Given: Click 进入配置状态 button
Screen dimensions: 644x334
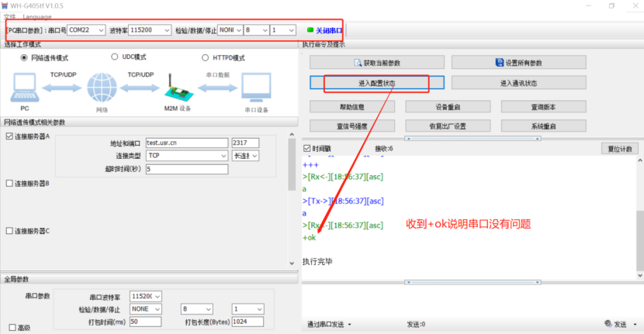Looking at the screenshot, I should (376, 82).
